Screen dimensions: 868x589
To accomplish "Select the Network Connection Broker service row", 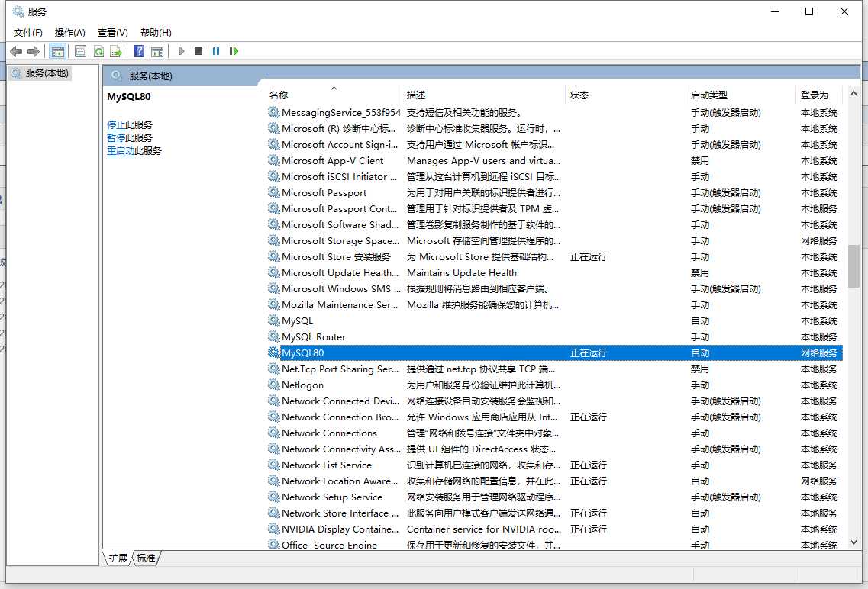I will point(555,417).
